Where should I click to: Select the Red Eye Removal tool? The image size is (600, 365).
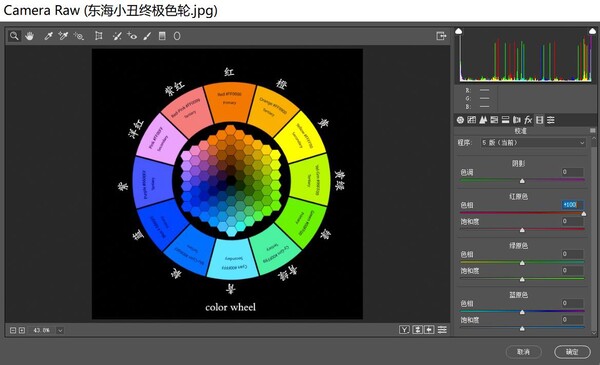click(132, 36)
